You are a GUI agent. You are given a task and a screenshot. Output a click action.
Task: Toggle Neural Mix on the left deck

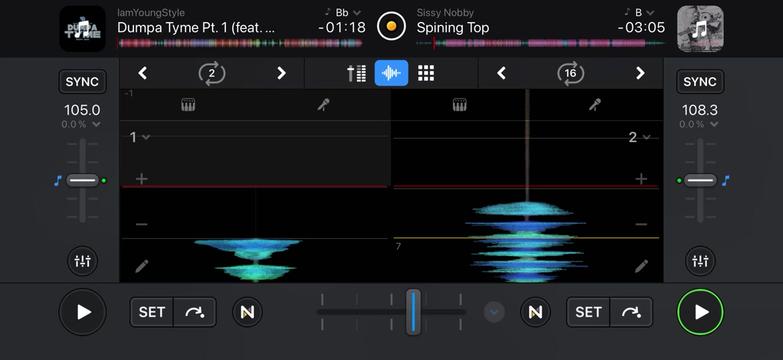(247, 312)
